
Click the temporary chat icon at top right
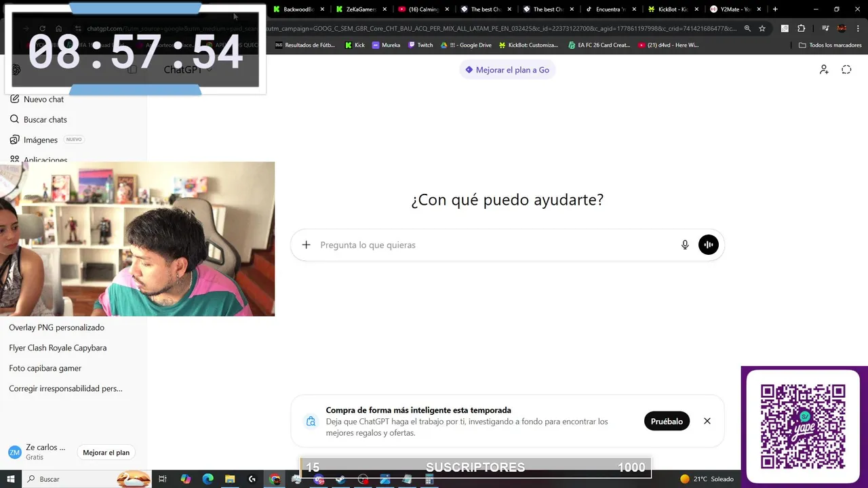point(846,69)
